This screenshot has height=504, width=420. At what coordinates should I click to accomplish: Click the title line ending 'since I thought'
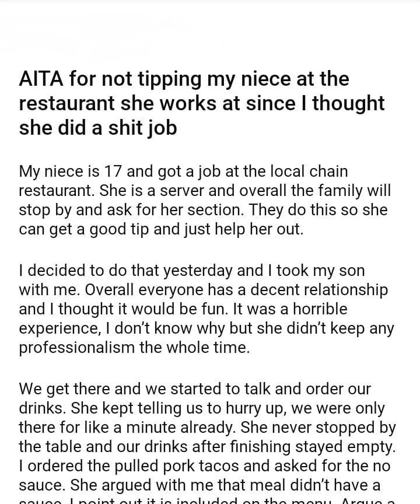click(x=202, y=103)
